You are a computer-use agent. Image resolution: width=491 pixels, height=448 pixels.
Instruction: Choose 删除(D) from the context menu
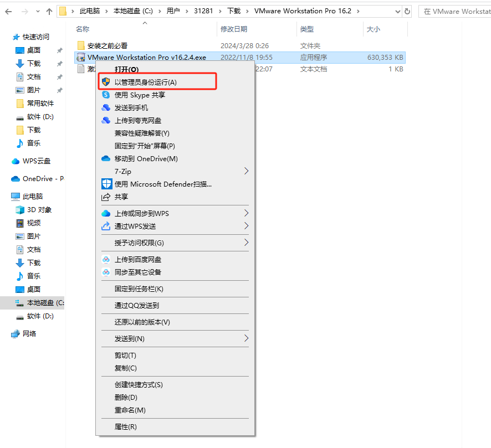[126, 398]
